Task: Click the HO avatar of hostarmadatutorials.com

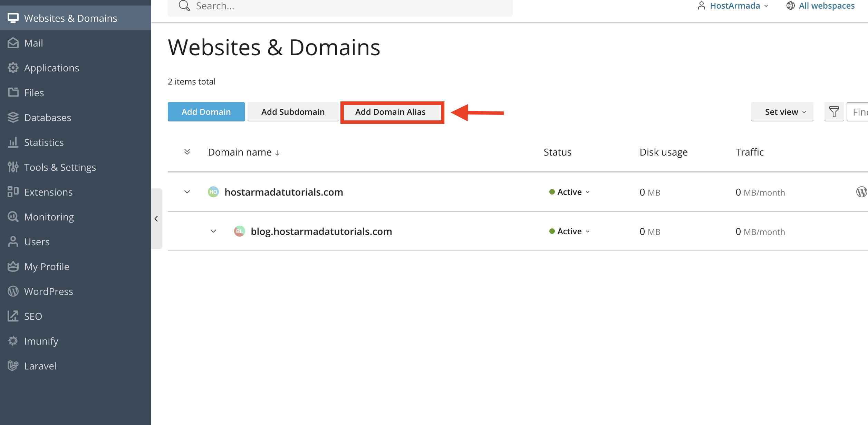Action: click(x=213, y=192)
